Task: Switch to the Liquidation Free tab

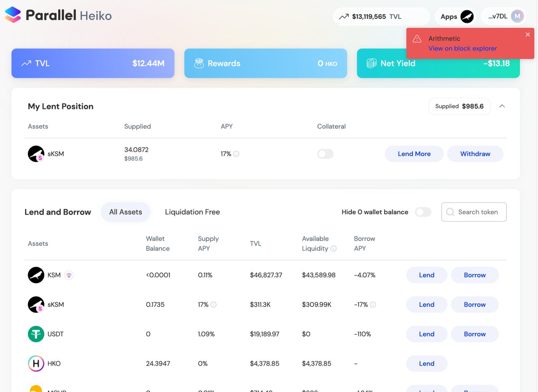Action: [192, 212]
